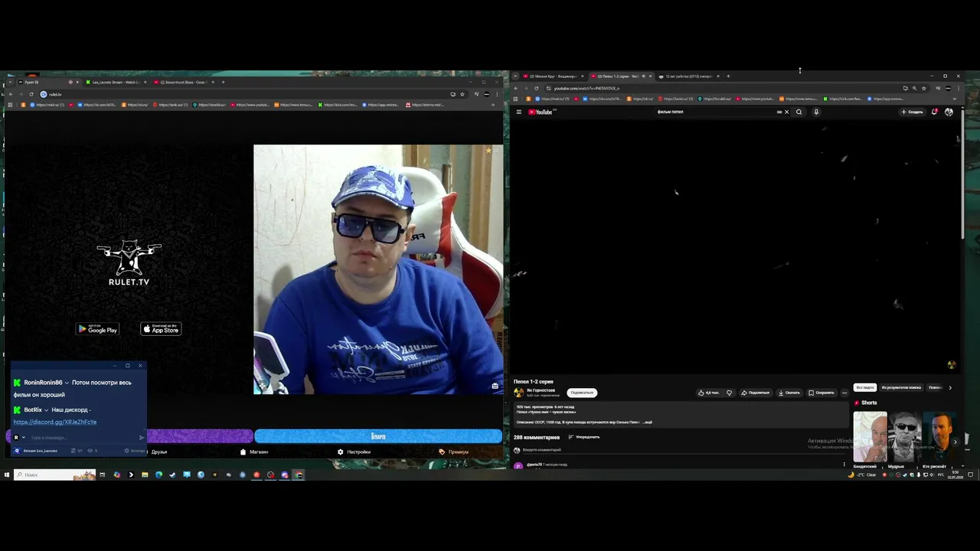Go back in the YouTube browser window

pos(515,88)
